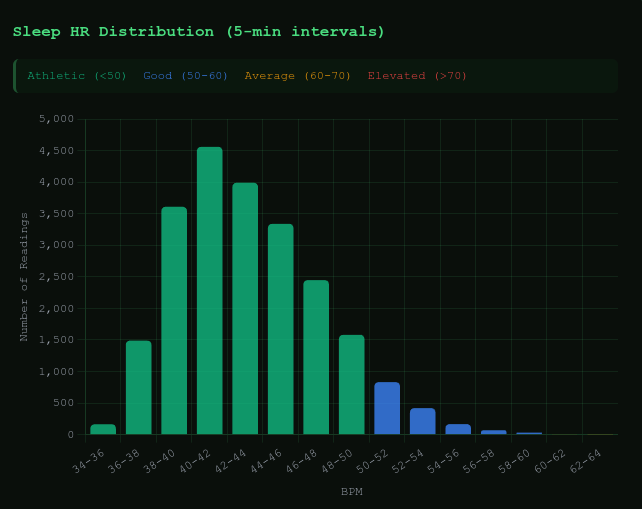Click the 38-40 BPM bar

[x=174, y=321]
